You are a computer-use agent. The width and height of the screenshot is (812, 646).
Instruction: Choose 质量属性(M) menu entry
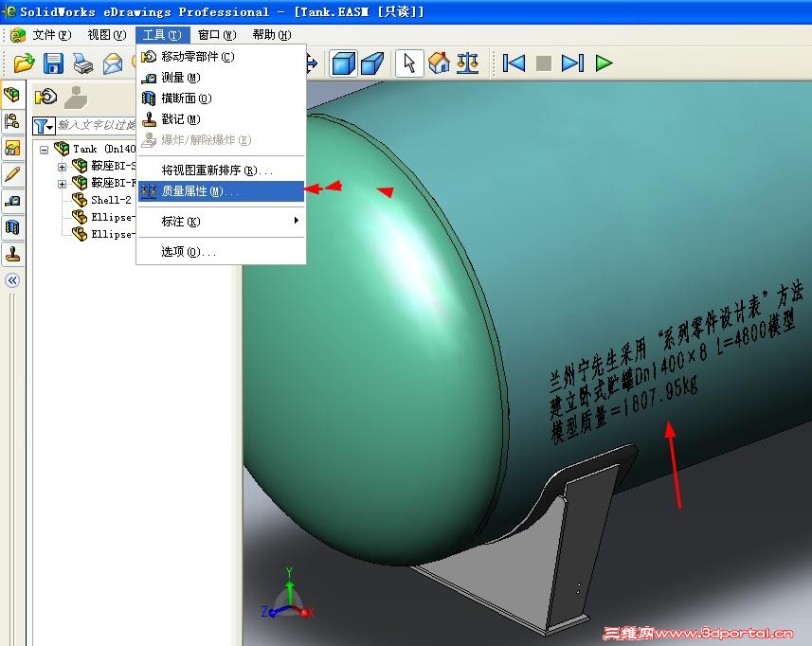click(x=221, y=191)
